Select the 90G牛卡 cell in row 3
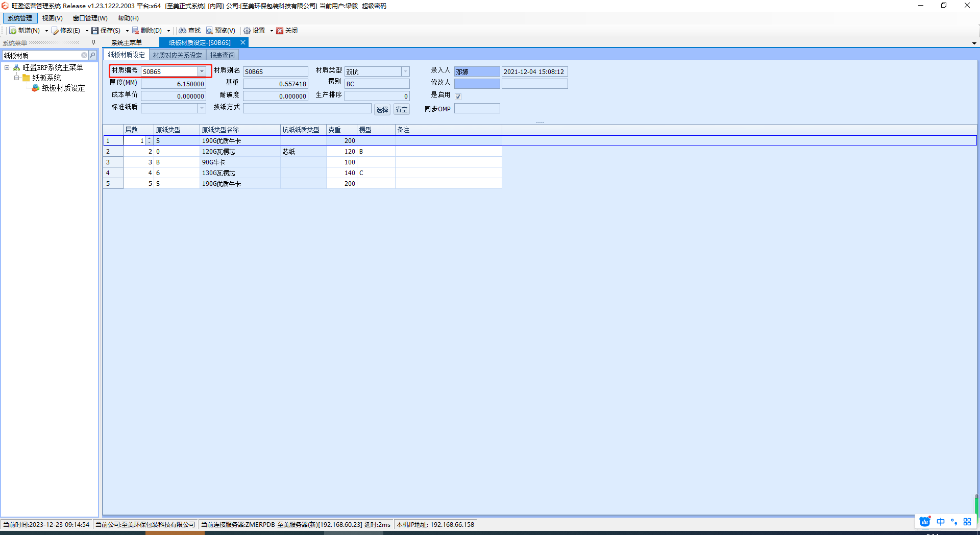Viewport: 980px width, 535px height. [240, 162]
